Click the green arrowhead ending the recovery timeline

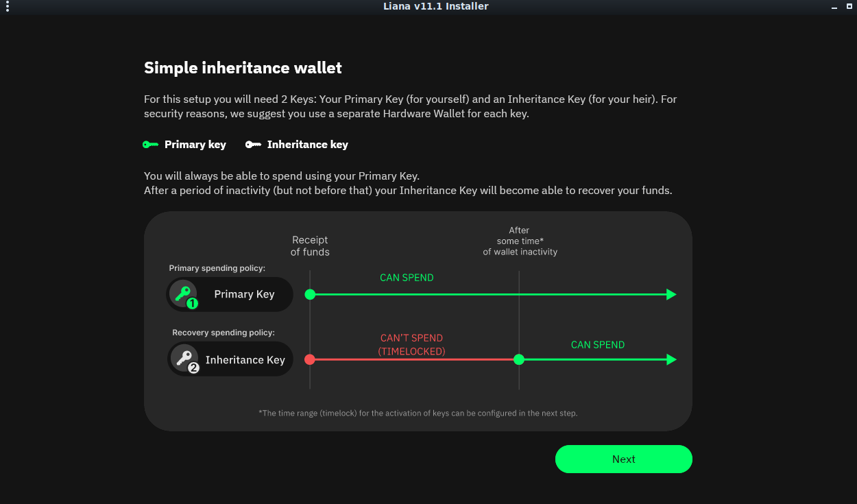point(671,359)
